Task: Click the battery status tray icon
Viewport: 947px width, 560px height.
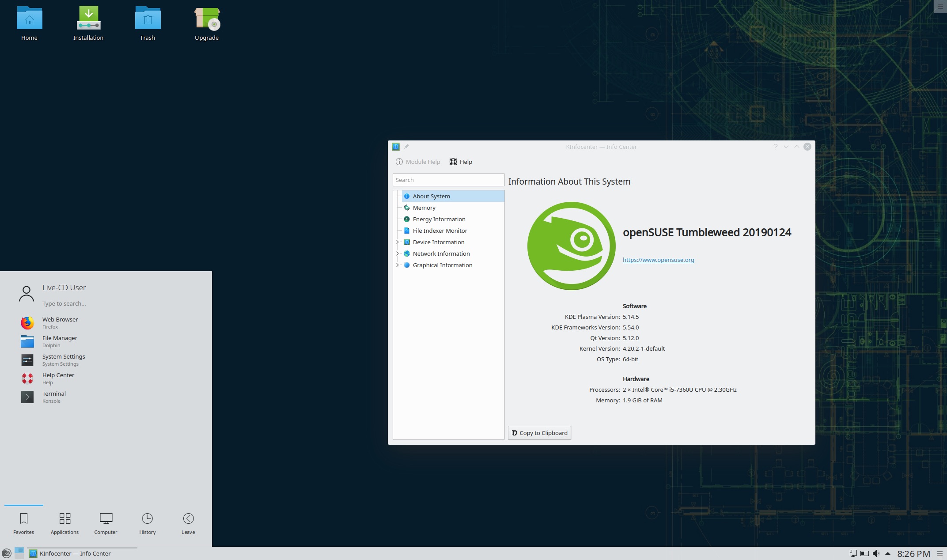Action: click(x=864, y=553)
